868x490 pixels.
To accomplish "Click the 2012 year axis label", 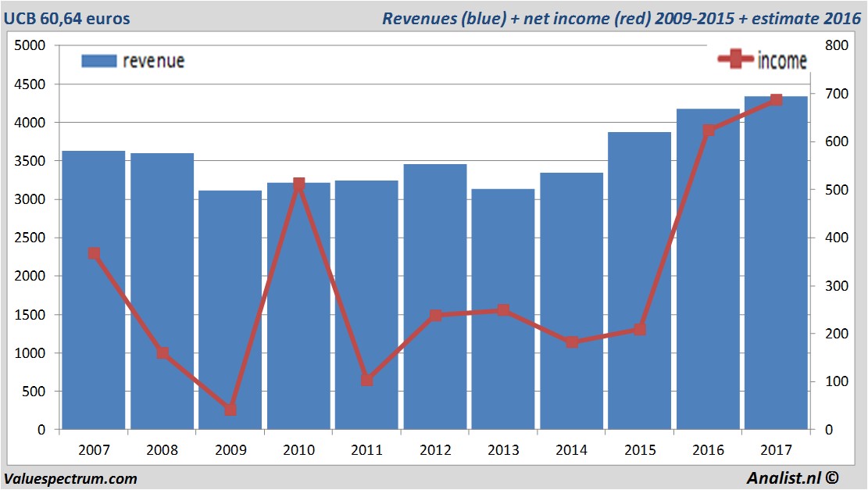I will point(435,450).
